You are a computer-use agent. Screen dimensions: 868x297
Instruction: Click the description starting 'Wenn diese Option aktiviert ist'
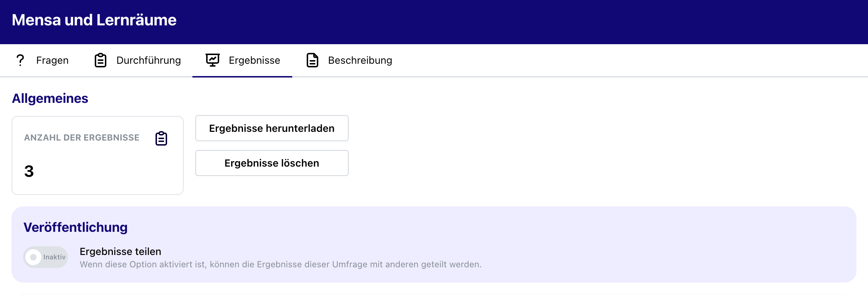[281, 264]
